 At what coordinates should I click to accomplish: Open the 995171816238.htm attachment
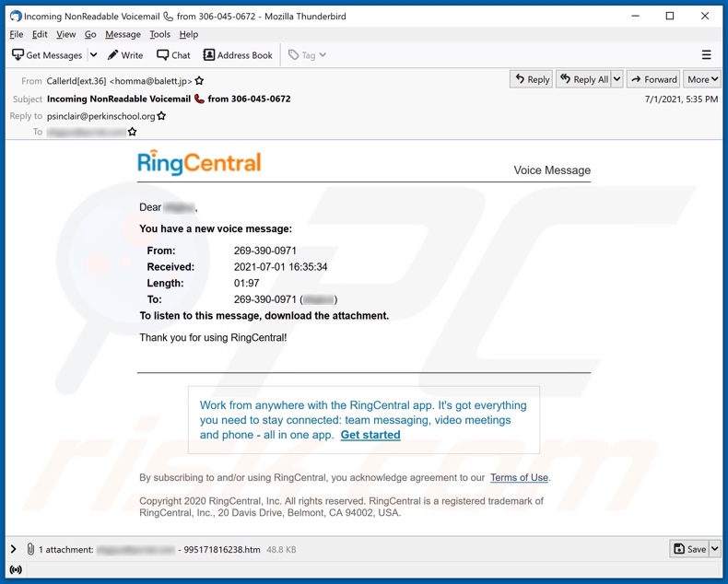pyautogui.click(x=221, y=550)
